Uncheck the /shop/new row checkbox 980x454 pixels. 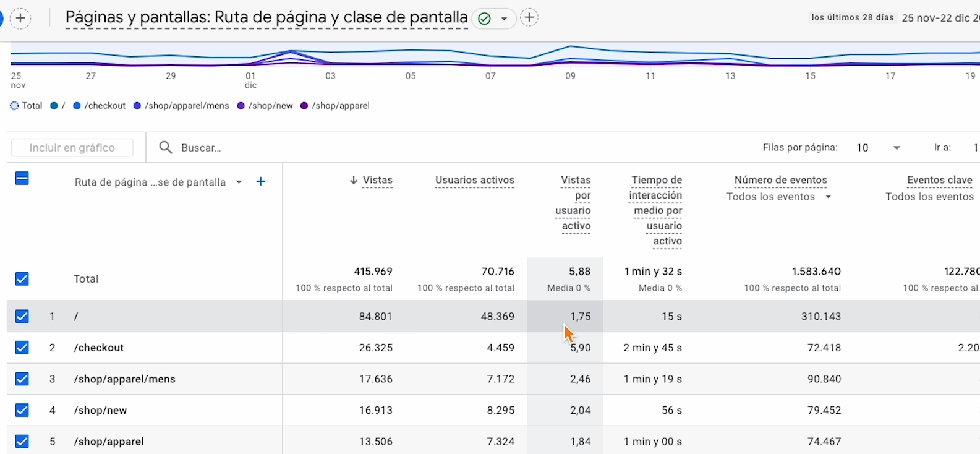22,410
